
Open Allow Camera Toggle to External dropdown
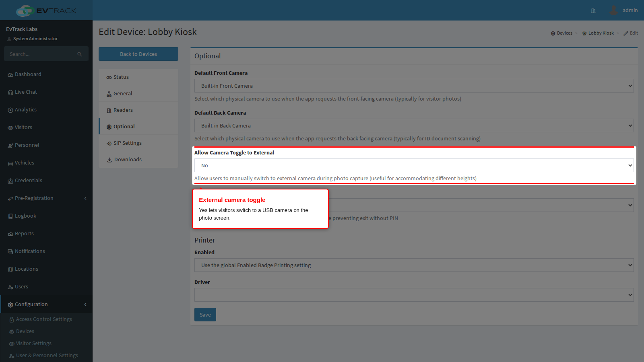coord(414,165)
